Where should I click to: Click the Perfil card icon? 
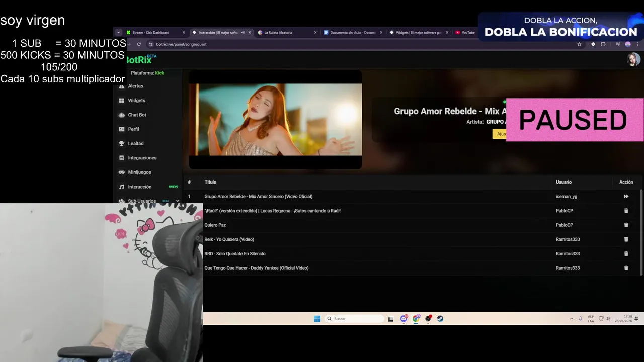(121, 129)
